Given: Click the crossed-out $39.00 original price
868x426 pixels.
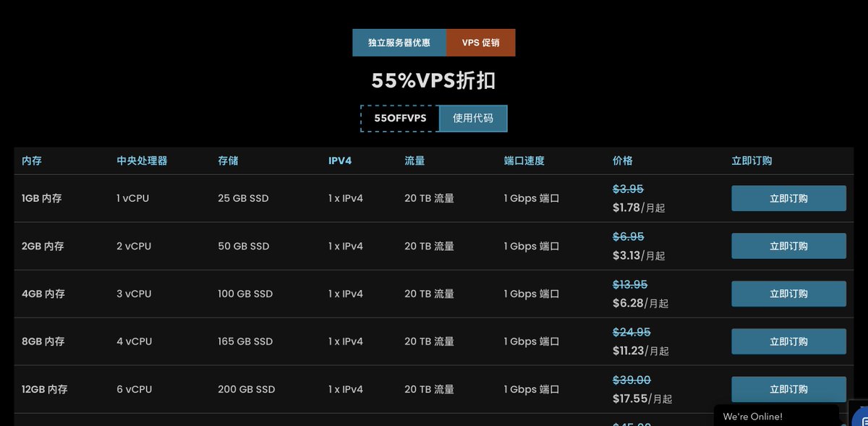Looking at the screenshot, I should 631,380.
